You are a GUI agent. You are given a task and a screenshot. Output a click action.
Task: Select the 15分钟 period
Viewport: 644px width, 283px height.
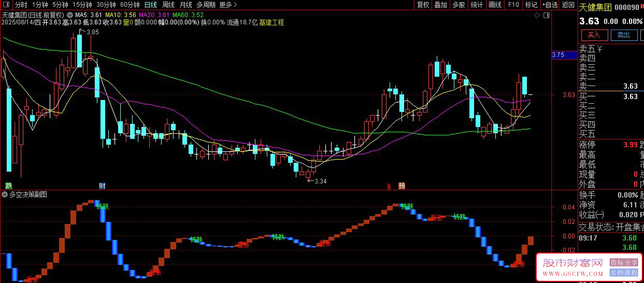coord(82,5)
